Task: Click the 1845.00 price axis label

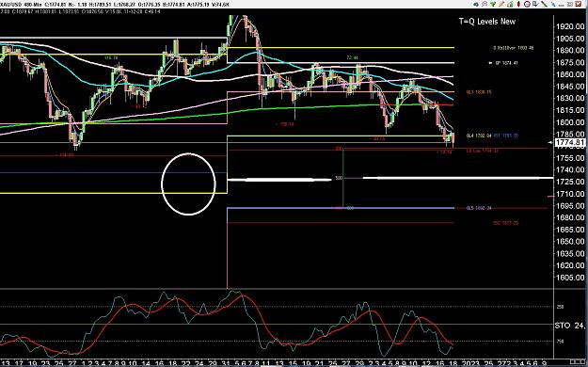Action: [569, 87]
